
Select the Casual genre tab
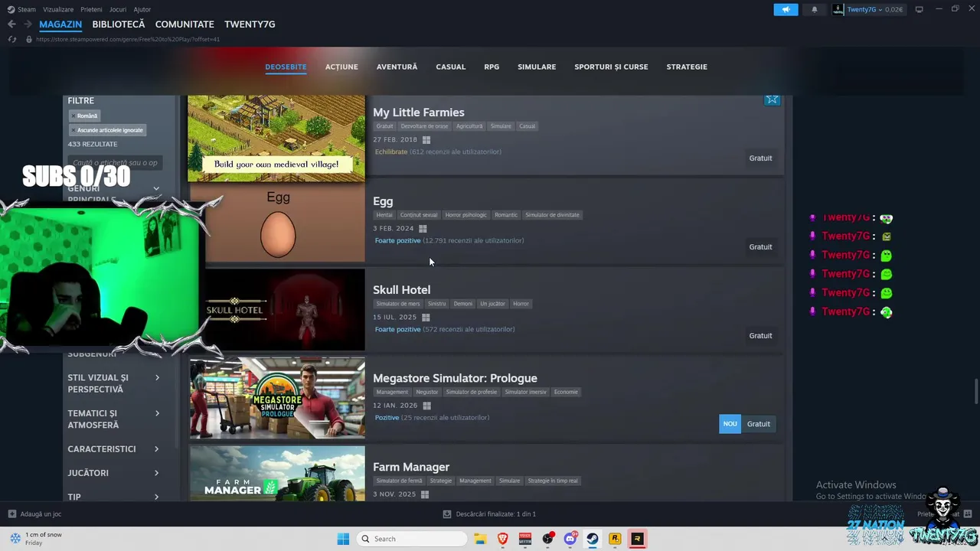pos(451,67)
